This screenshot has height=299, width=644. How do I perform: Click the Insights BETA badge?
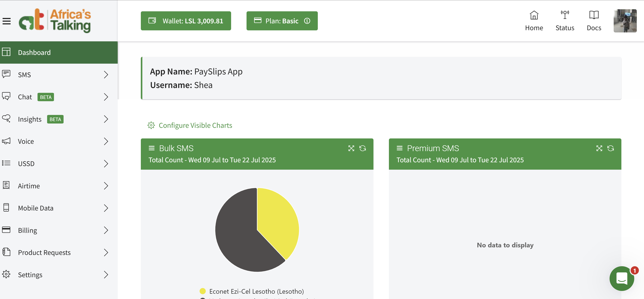(x=55, y=119)
